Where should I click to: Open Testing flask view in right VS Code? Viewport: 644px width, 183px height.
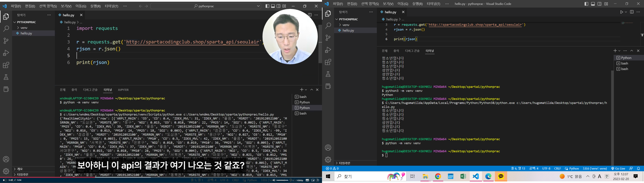pos(328,74)
